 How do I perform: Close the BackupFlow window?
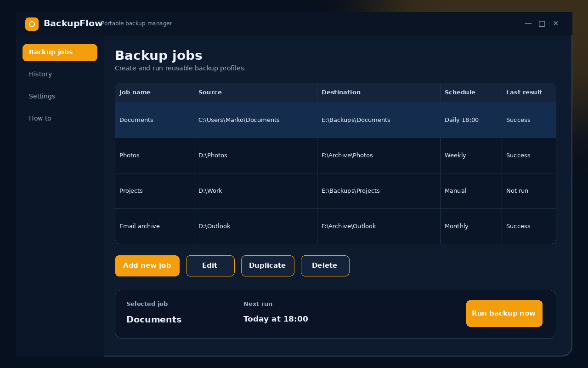point(556,23)
